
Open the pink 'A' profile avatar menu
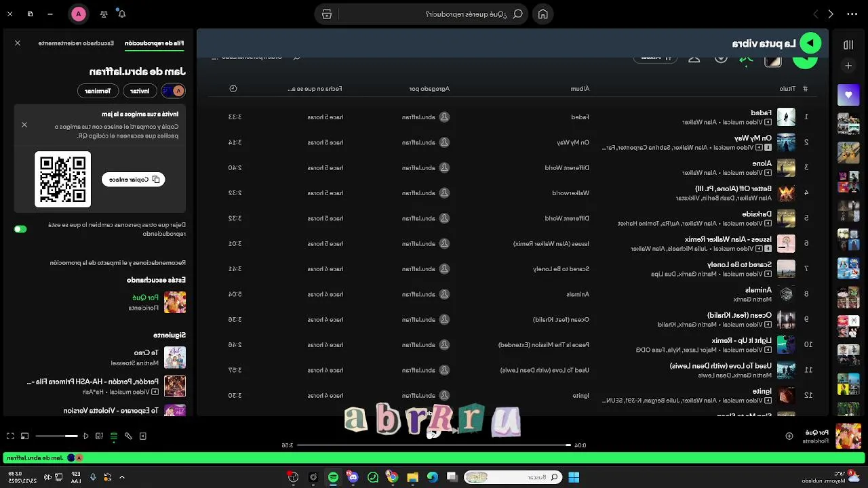(79, 14)
